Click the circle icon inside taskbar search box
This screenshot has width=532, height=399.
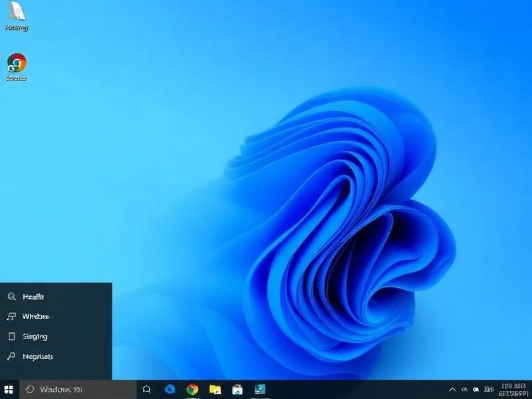click(x=30, y=389)
